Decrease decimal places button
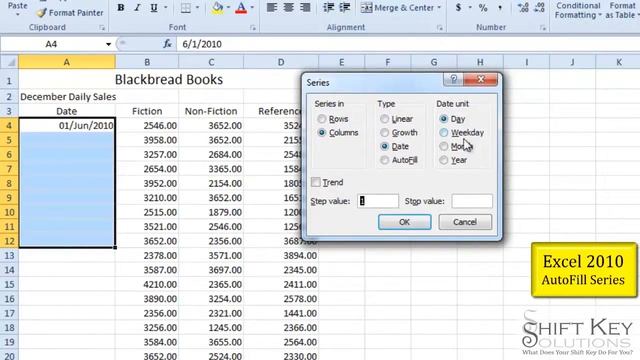The image size is (640, 360). click(539, 7)
